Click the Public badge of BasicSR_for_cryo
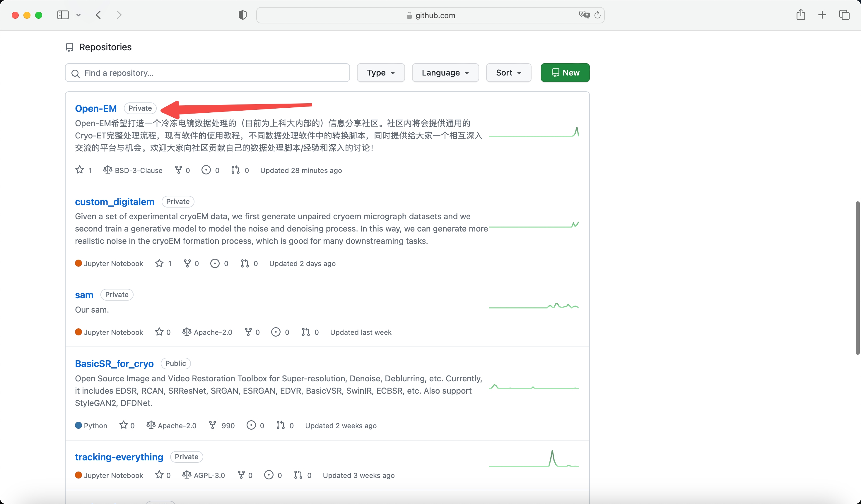The height and width of the screenshot is (504, 861). (x=176, y=363)
